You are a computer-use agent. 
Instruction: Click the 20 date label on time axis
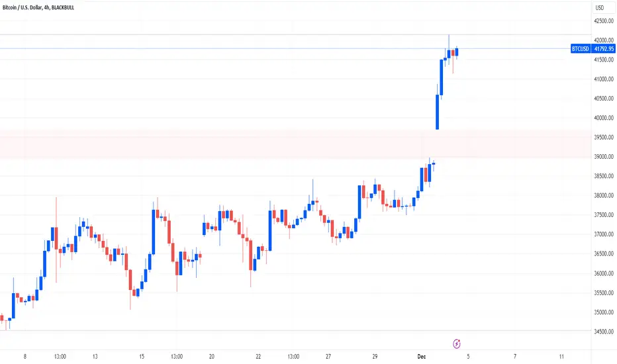[x=212, y=357]
